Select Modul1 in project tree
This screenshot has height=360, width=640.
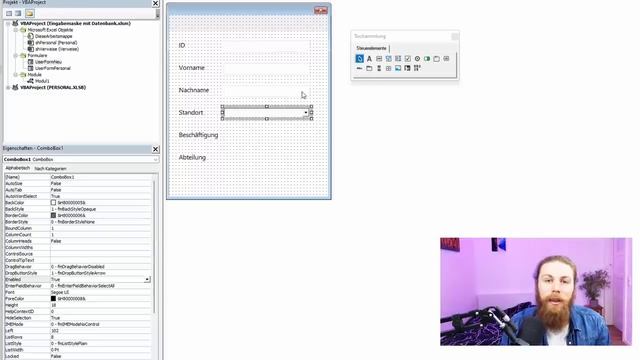click(x=42, y=81)
